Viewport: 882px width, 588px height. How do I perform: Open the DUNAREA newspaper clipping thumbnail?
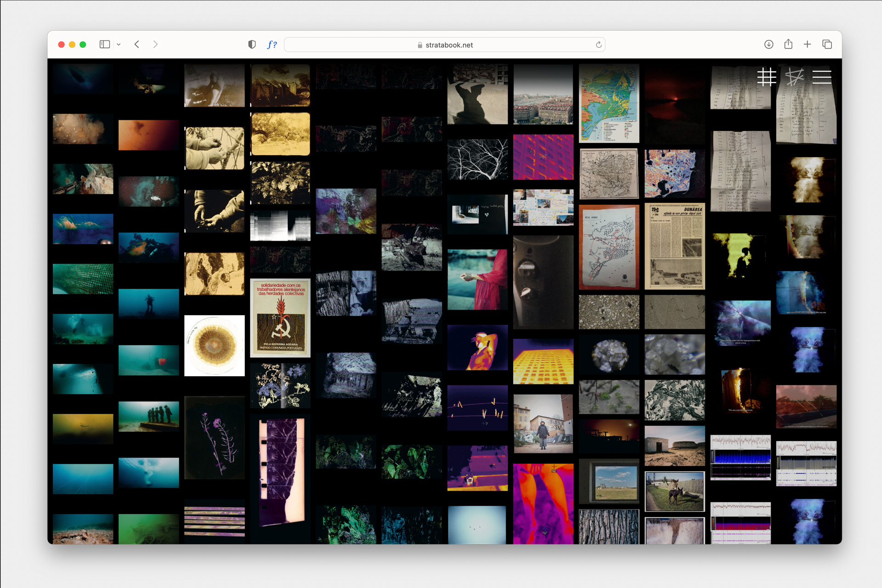(674, 246)
